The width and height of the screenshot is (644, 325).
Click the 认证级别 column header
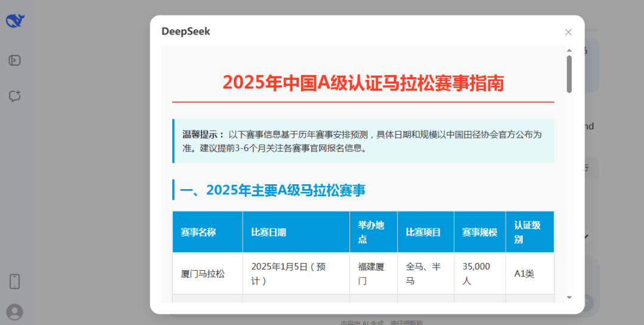pyautogui.click(x=527, y=232)
